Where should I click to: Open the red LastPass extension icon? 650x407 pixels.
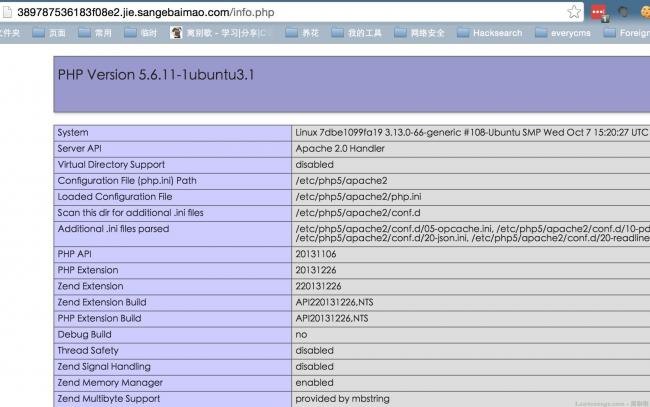(x=599, y=12)
